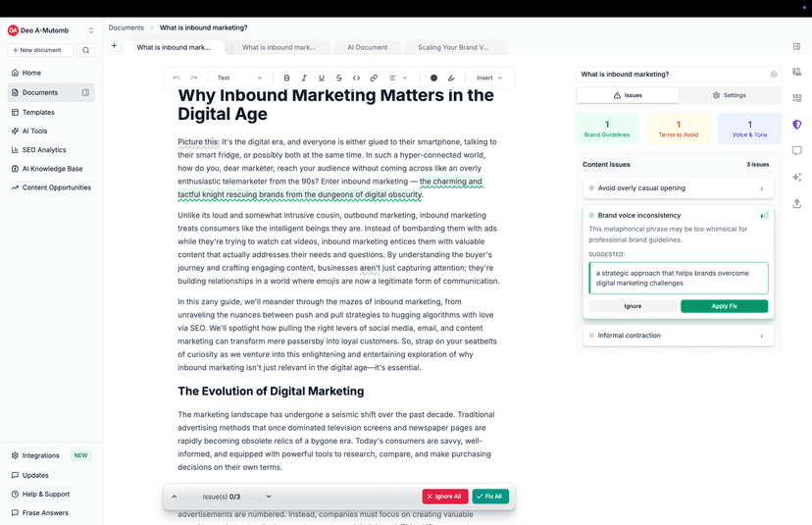Click the Apply Fix button
The width and height of the screenshot is (812, 525).
click(724, 306)
